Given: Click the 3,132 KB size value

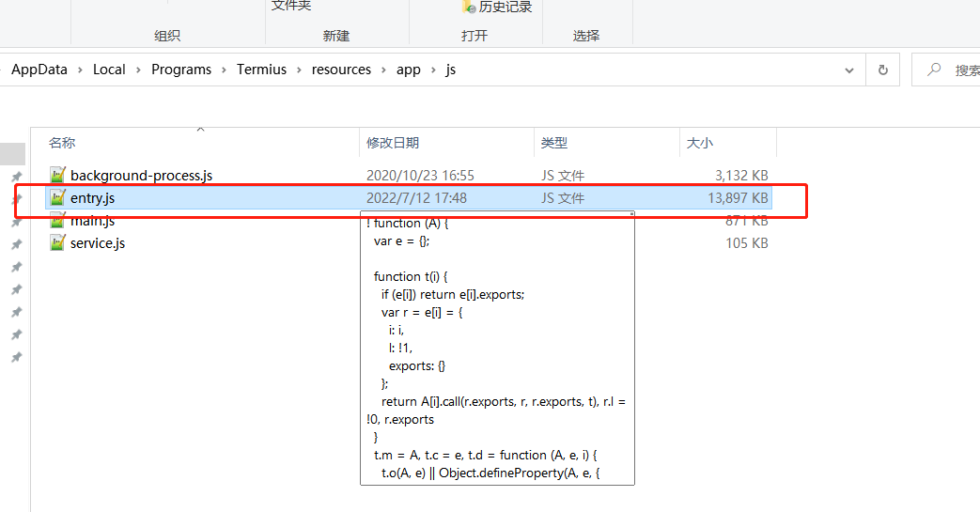Looking at the screenshot, I should 741,176.
